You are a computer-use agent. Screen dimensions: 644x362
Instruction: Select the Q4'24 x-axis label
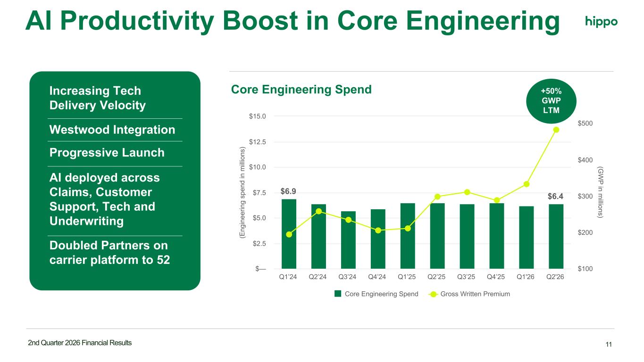click(x=378, y=277)
